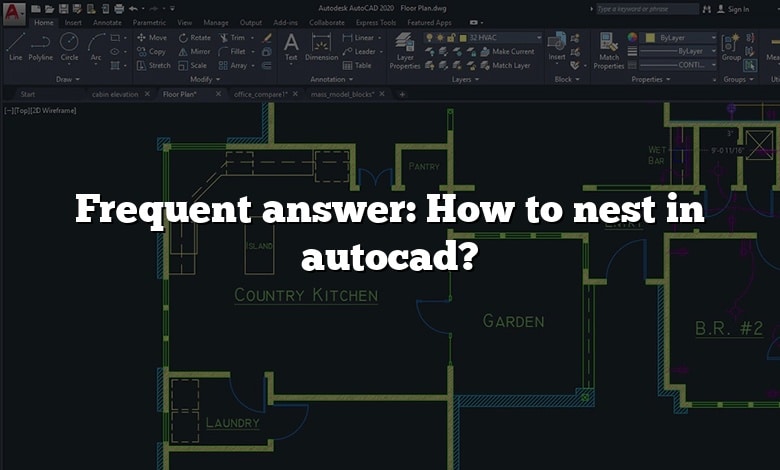Click Sign In
The height and width of the screenshot is (470, 780).
click(733, 9)
